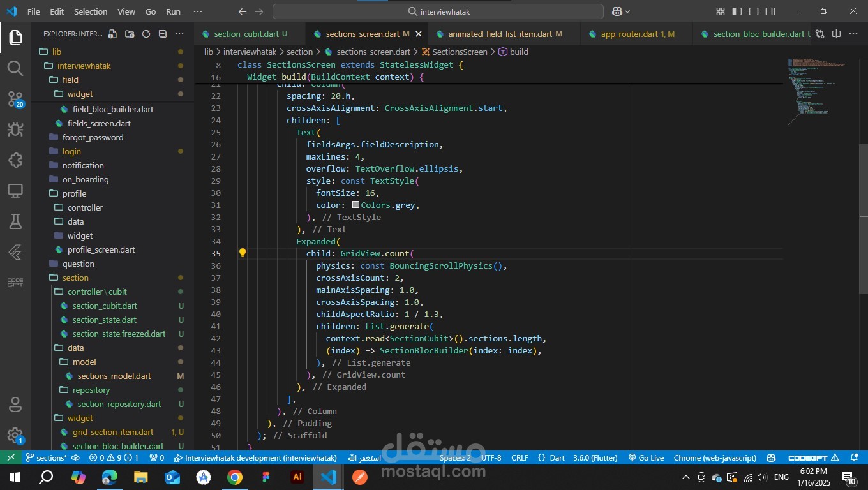Open the Search view in activity bar
Viewport: 868px width, 490px height.
tap(15, 68)
